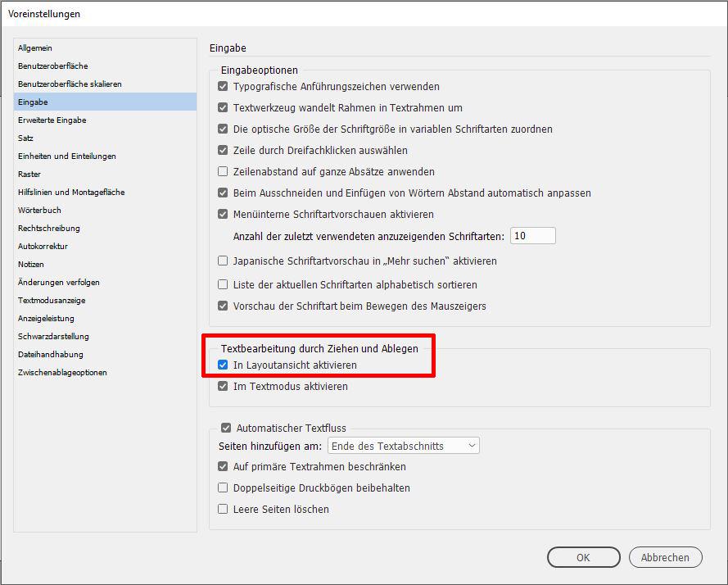This screenshot has height=585, width=728.
Task: Enable Leere Seiten löschen option
Action: [x=223, y=510]
